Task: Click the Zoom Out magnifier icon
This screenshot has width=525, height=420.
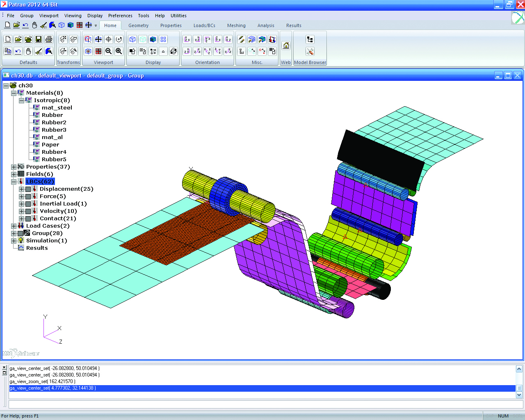Action: [x=109, y=51]
